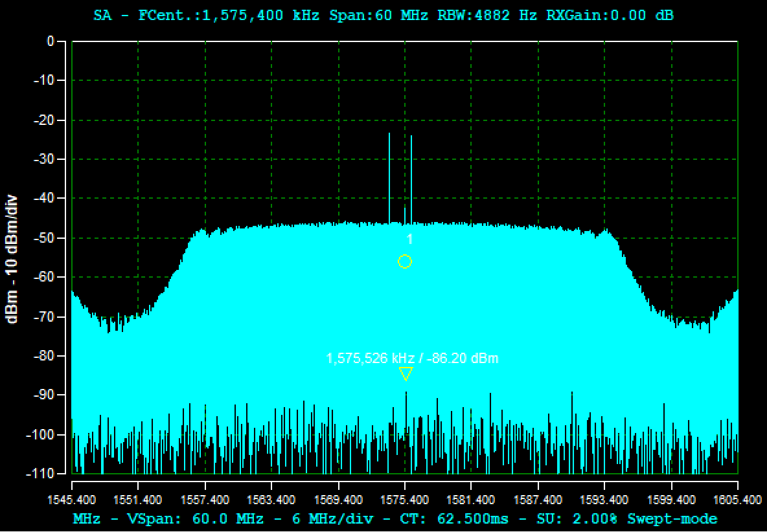
Task: Click the y-axis label -10
Action: click(45, 81)
